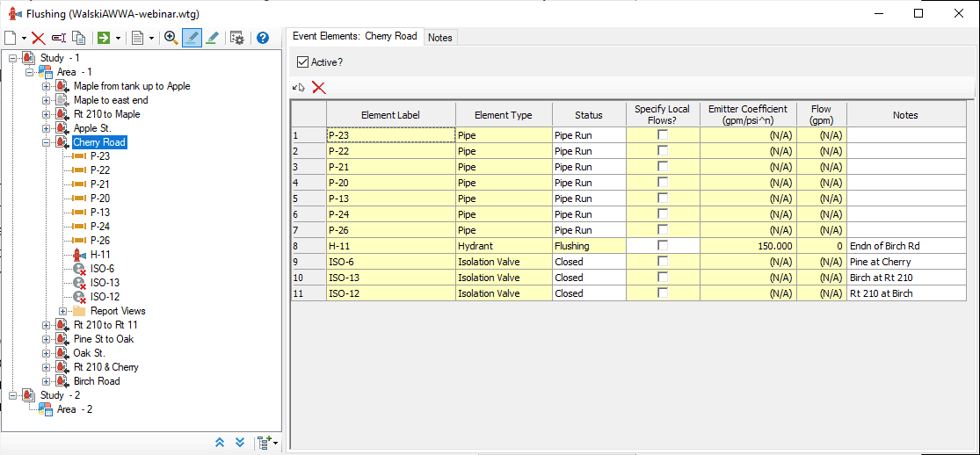Open the blue Help question mark icon
Screen dimensions: 980x455
point(263,38)
